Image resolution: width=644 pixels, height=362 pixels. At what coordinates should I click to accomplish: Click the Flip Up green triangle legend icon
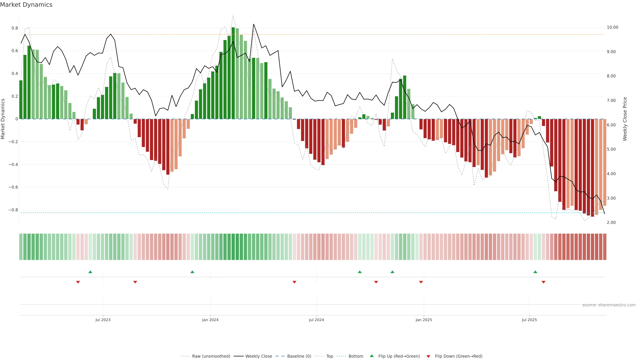[371, 356]
